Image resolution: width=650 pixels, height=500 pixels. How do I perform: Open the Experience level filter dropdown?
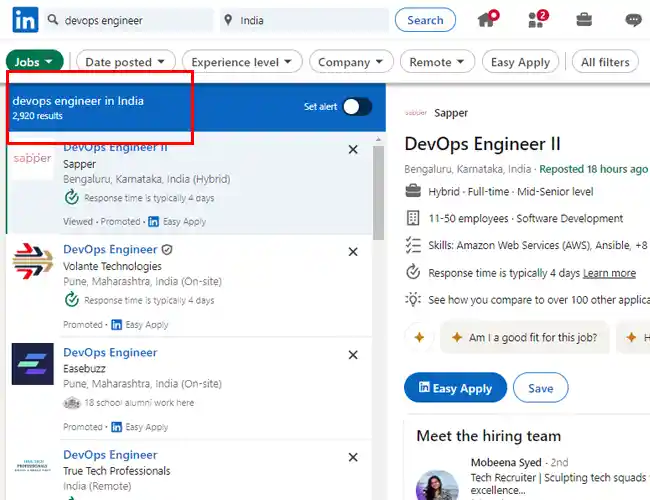[x=242, y=62]
